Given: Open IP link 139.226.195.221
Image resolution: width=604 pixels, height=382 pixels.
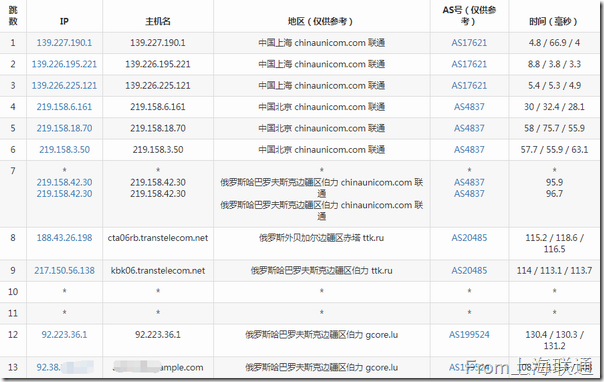Looking at the screenshot, I should [x=64, y=64].
